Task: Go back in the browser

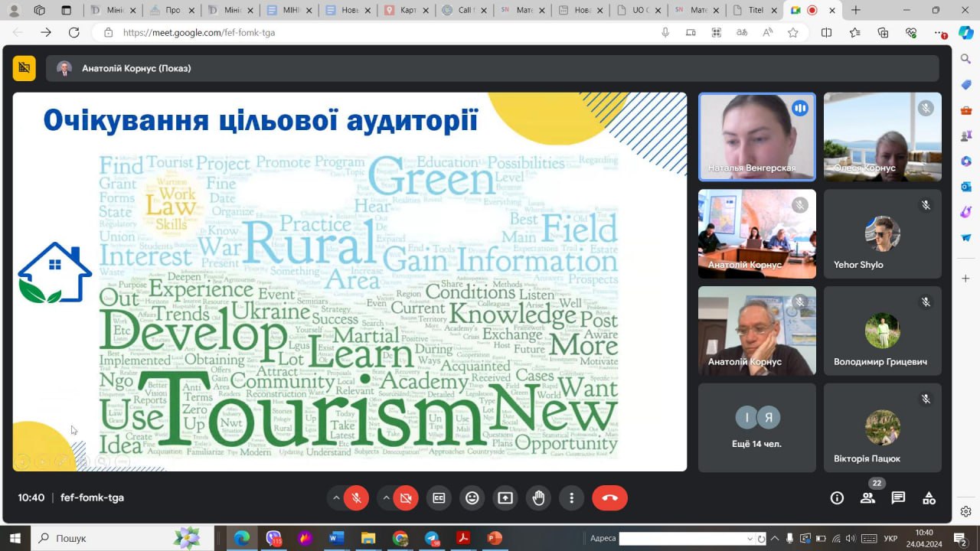Action: coord(18,33)
